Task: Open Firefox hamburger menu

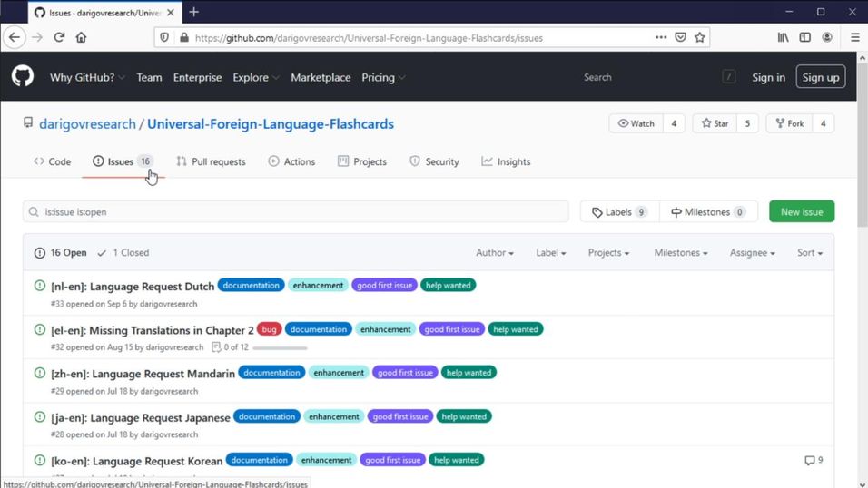Action: [854, 37]
